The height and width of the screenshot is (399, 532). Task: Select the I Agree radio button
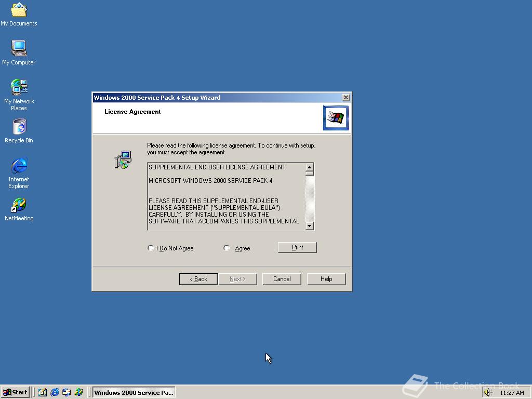click(x=237, y=248)
